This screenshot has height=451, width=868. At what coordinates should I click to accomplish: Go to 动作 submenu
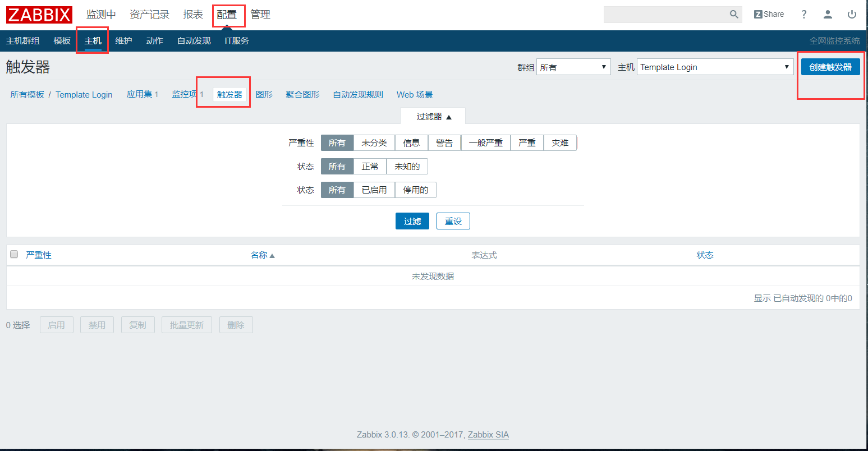(154, 41)
